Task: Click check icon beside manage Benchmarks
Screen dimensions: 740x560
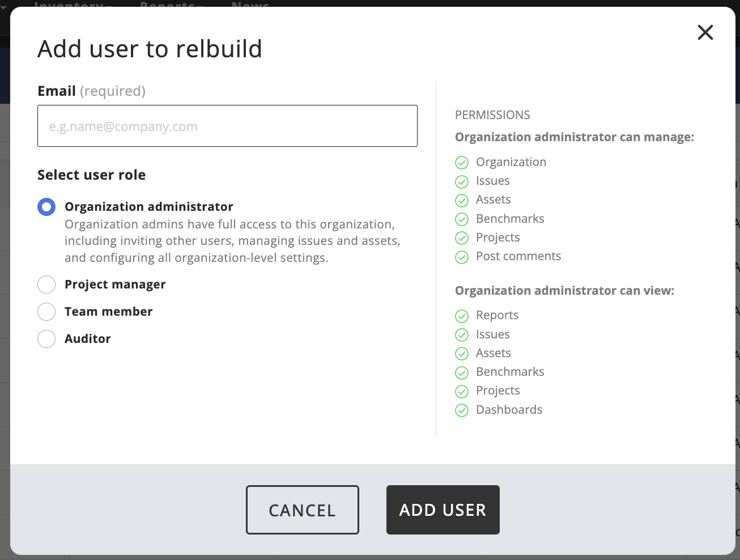Action: [462, 219]
